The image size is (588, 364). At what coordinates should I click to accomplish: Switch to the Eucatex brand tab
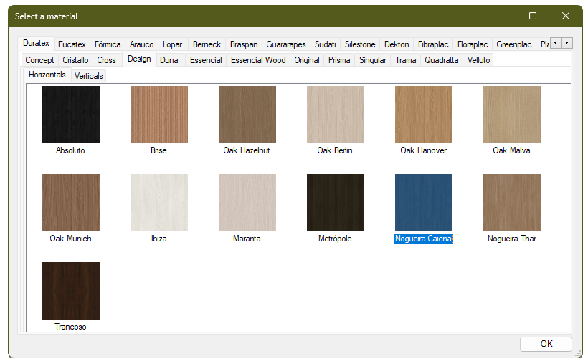click(x=72, y=44)
